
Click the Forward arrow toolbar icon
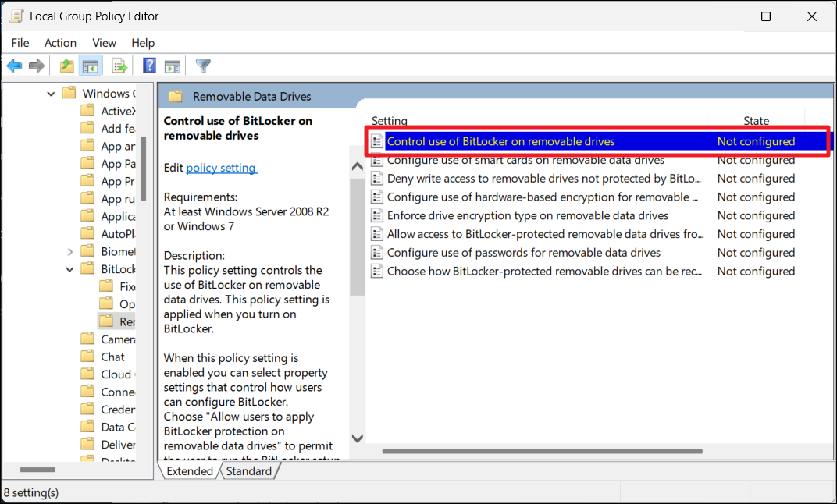[x=36, y=66]
